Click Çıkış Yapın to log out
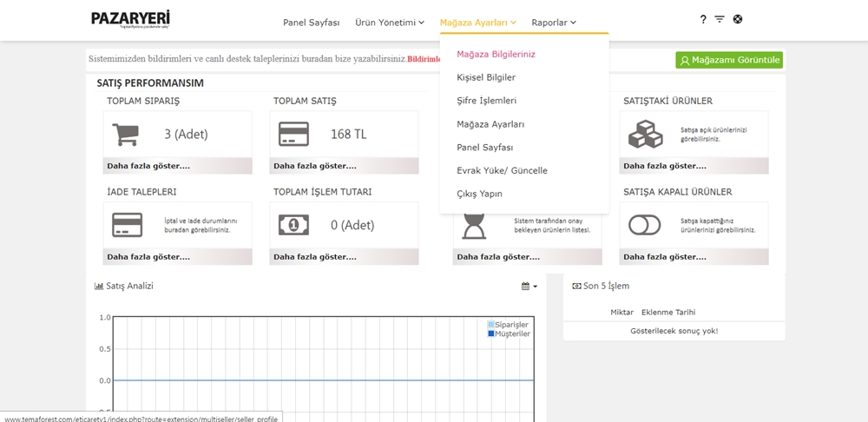The width and height of the screenshot is (868, 422). pyautogui.click(x=479, y=194)
